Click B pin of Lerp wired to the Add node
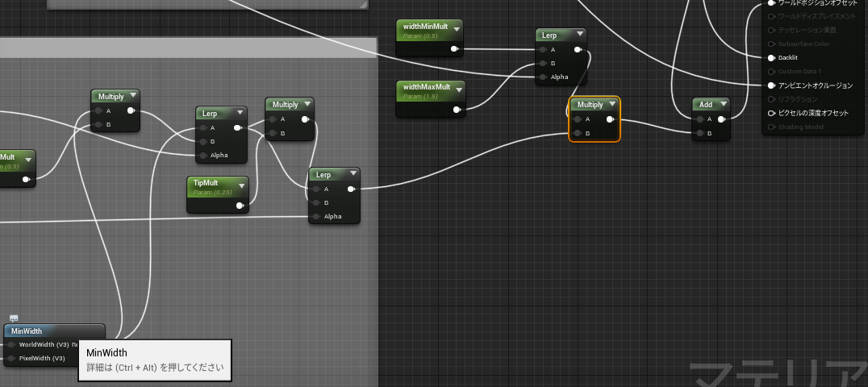868x387 pixels. pyautogui.click(x=315, y=202)
